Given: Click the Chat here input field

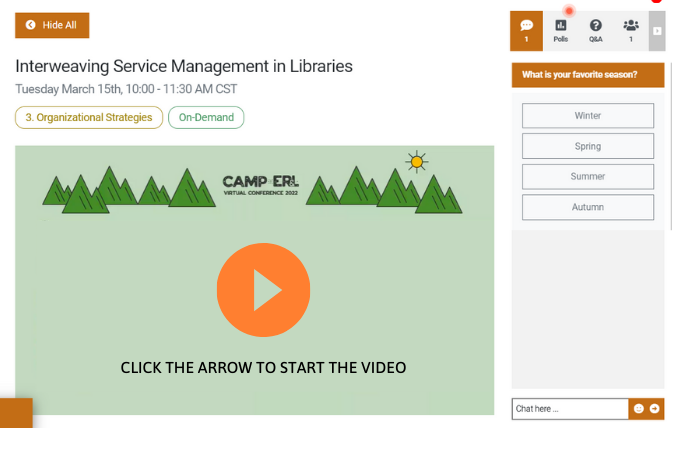Looking at the screenshot, I should 568,408.
